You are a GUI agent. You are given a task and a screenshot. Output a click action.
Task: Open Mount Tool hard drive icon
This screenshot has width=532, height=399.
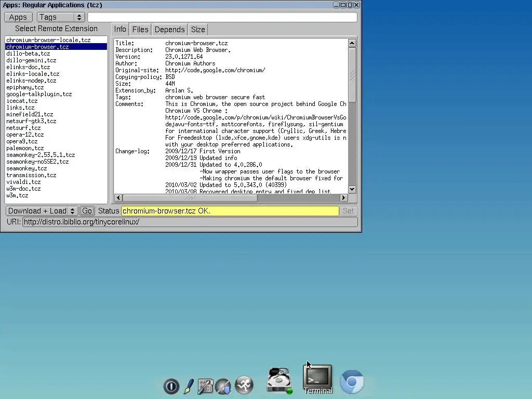pyautogui.click(x=279, y=381)
